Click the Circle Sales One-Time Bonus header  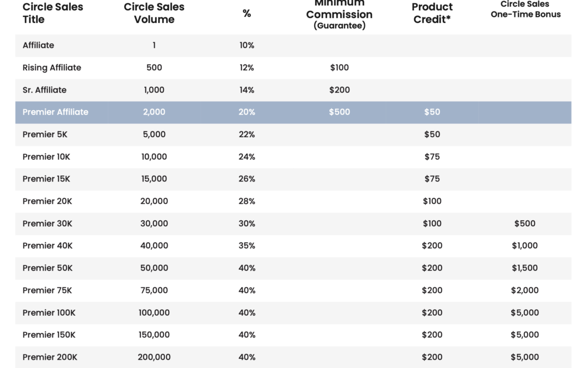click(525, 9)
